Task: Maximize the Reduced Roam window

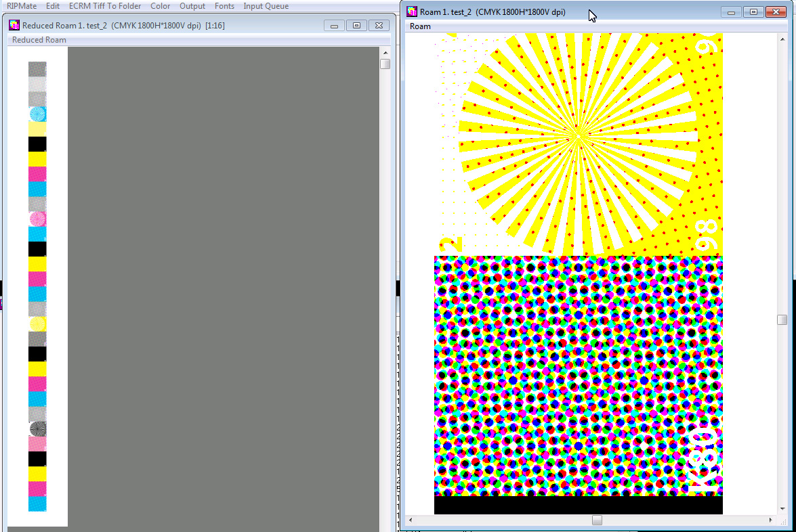Action: tap(356, 25)
